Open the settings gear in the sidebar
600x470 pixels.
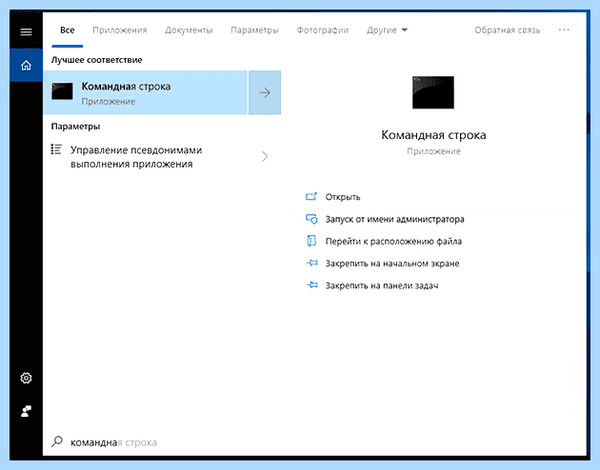[26, 378]
